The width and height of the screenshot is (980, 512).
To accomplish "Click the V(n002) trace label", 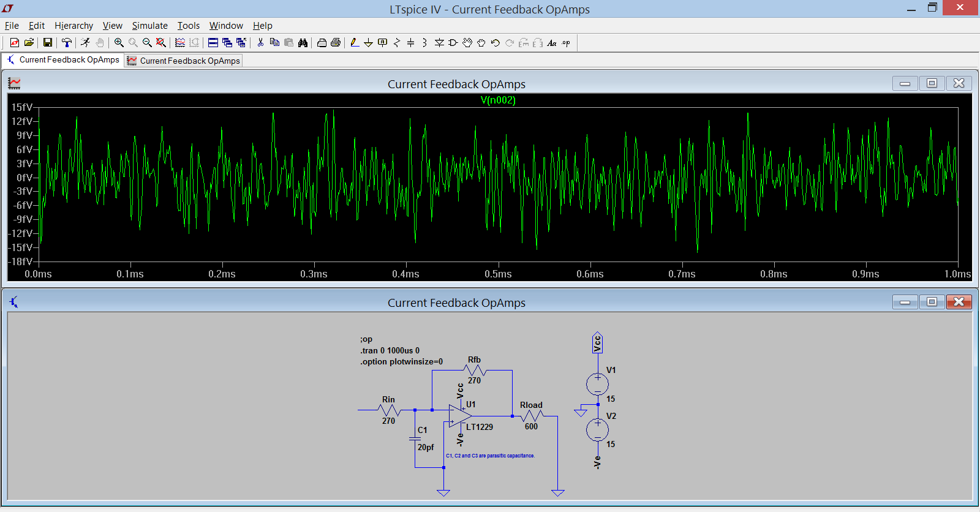I will point(498,100).
